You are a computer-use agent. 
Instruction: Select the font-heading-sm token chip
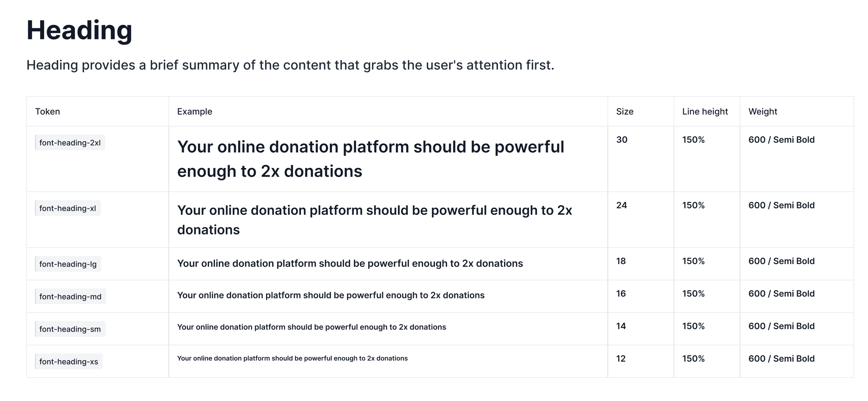(x=70, y=329)
